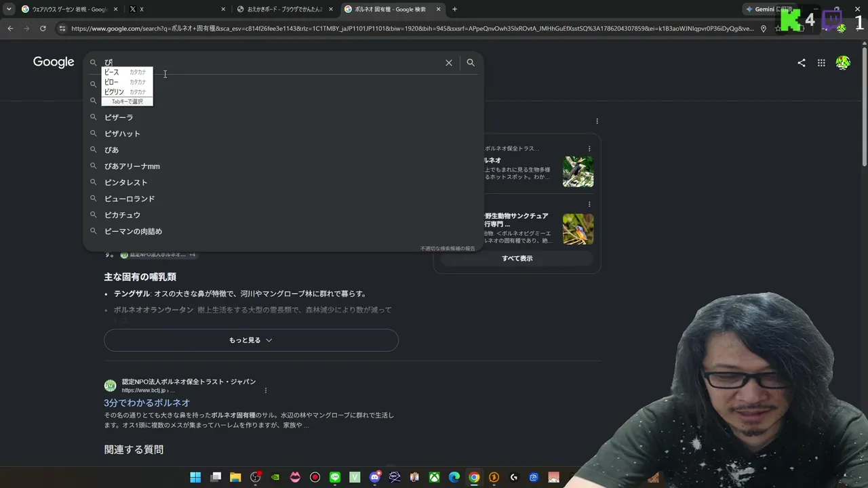Open options for the ボルネオ保全トラス card
Image resolution: width=868 pixels, height=488 pixels.
589,148
